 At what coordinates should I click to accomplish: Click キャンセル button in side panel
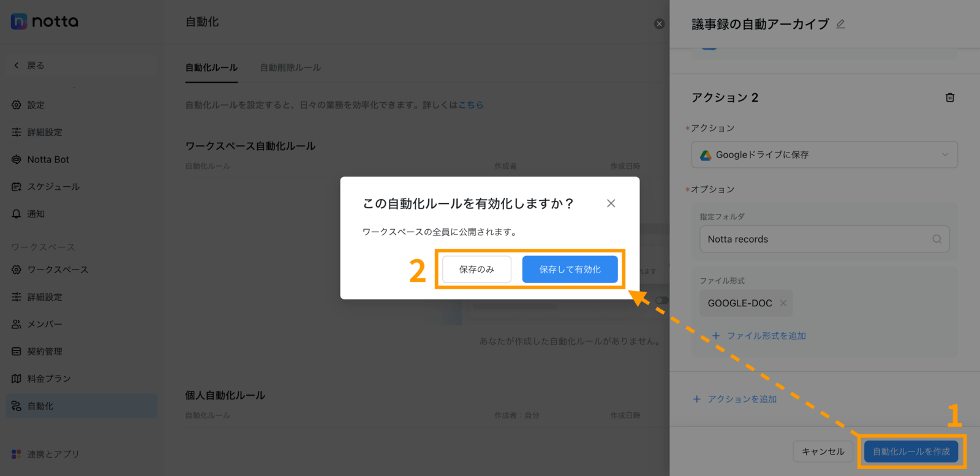(823, 451)
